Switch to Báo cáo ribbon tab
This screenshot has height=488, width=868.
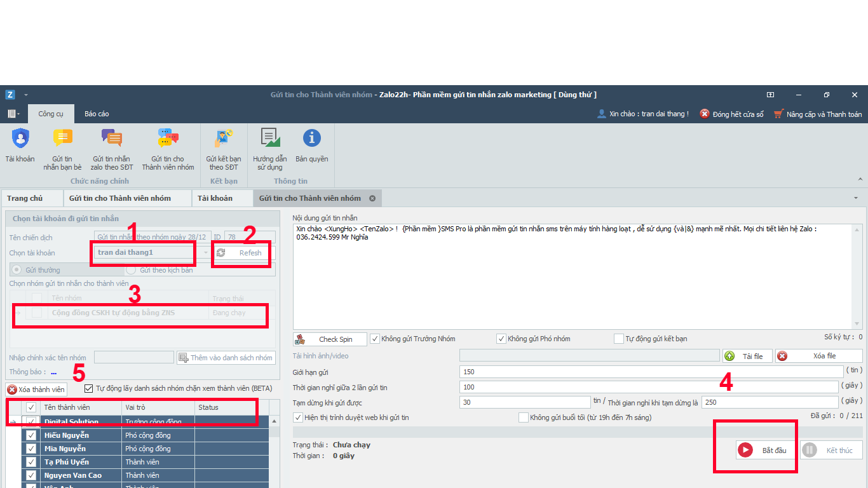pyautogui.click(x=97, y=114)
